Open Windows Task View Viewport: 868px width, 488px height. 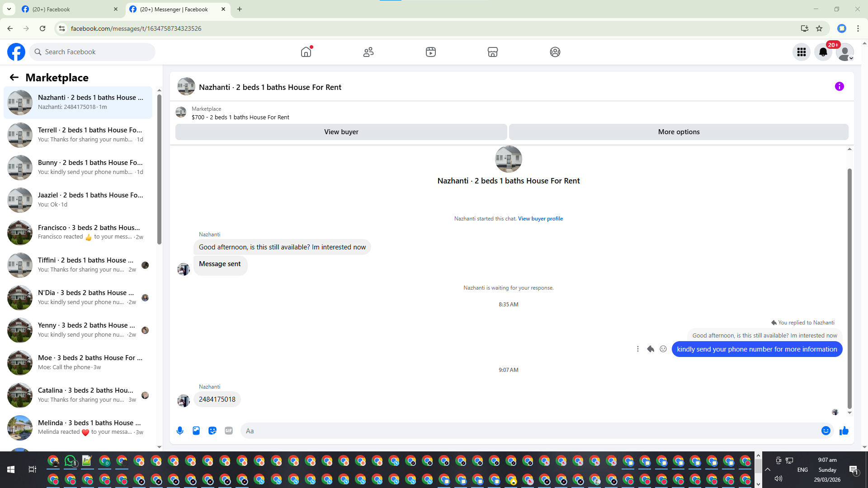(33, 469)
